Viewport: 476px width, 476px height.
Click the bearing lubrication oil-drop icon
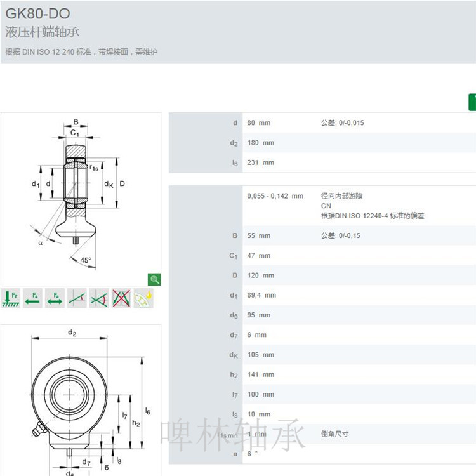point(143,298)
